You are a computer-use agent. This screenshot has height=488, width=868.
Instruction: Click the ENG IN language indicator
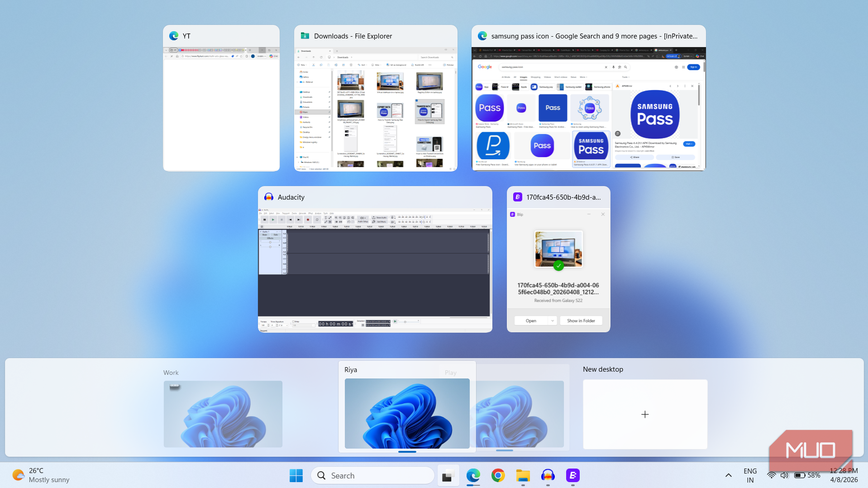(750, 475)
